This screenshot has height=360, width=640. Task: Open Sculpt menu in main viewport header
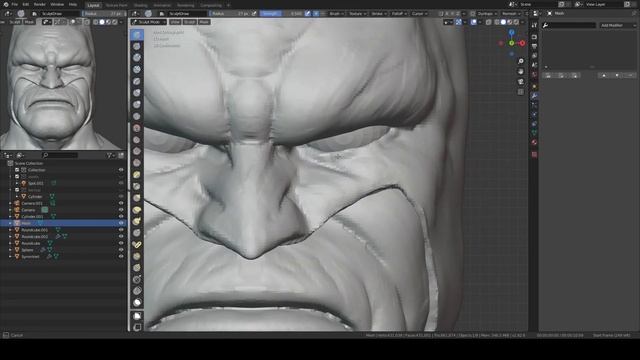[189, 22]
